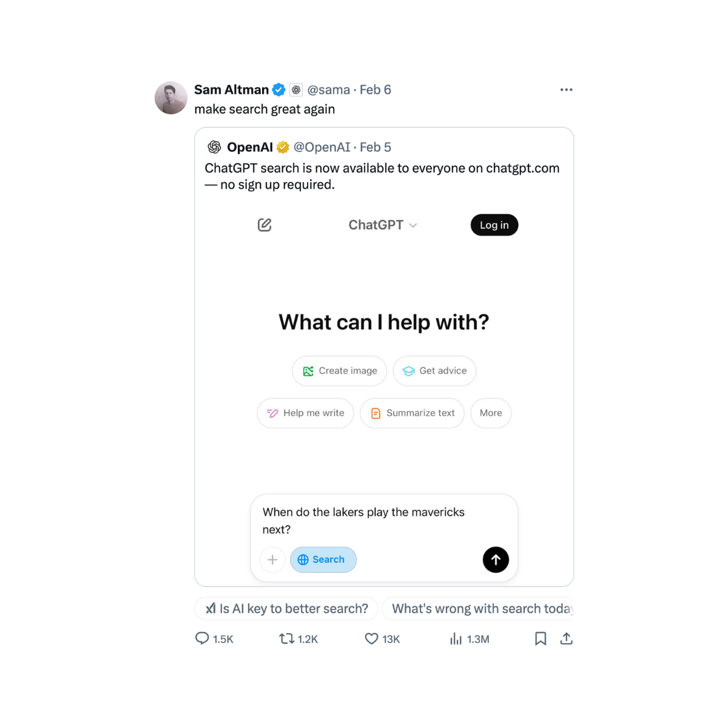The image size is (728, 728).
Task: Open the view analytics bar icon
Action: 456,638
